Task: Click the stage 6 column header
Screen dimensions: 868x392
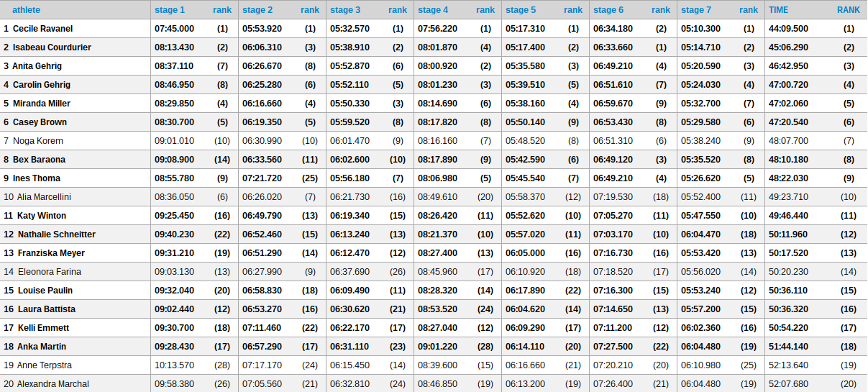Action: pos(608,10)
